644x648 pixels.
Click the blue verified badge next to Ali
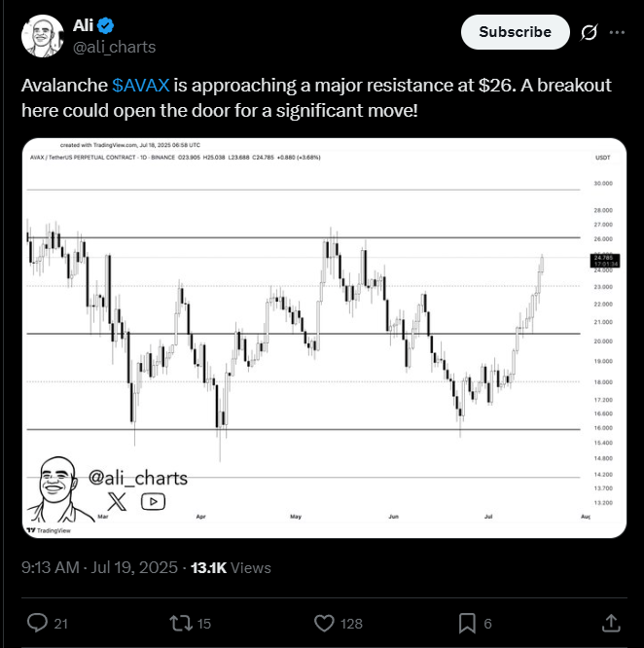click(106, 25)
